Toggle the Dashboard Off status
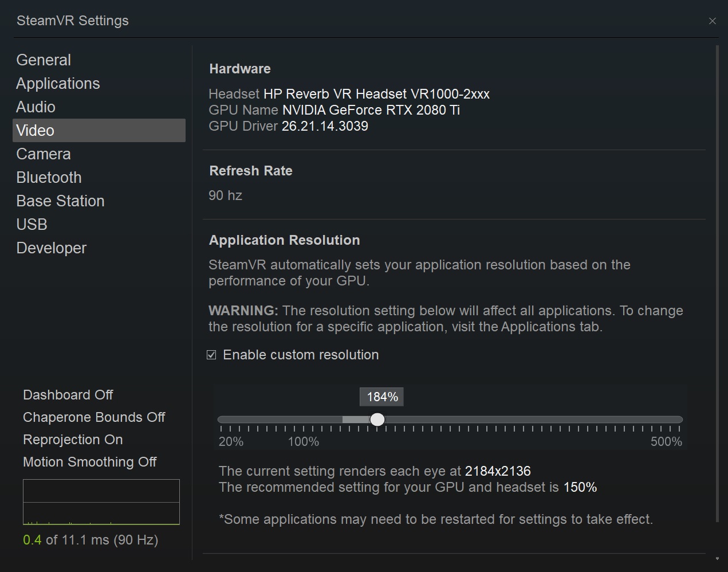 68,395
